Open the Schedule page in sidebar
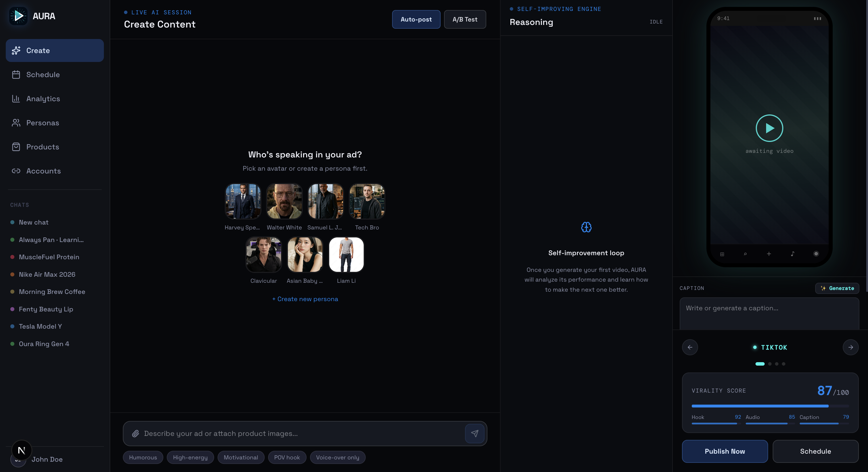Screen dimensions: 868x472 click(43, 75)
